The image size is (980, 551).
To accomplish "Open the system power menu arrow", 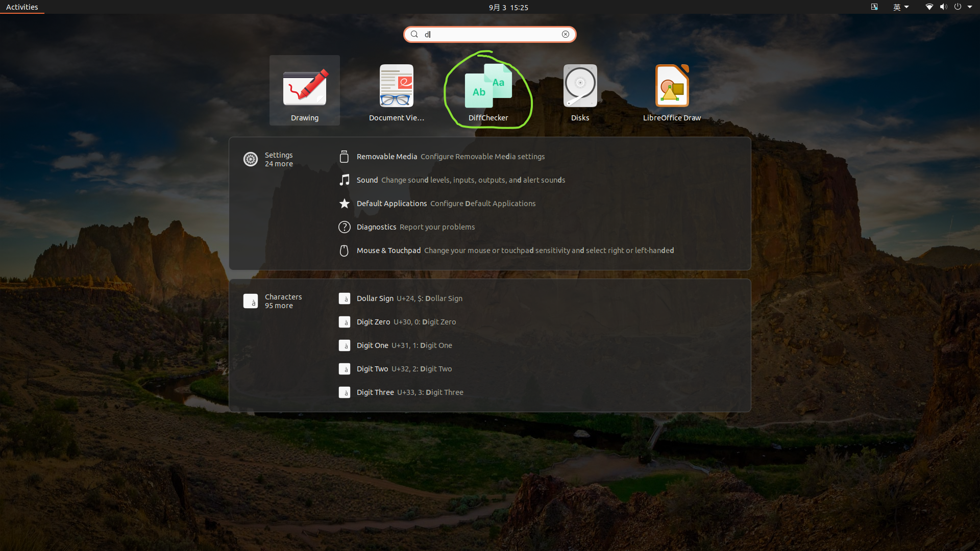I will [970, 7].
